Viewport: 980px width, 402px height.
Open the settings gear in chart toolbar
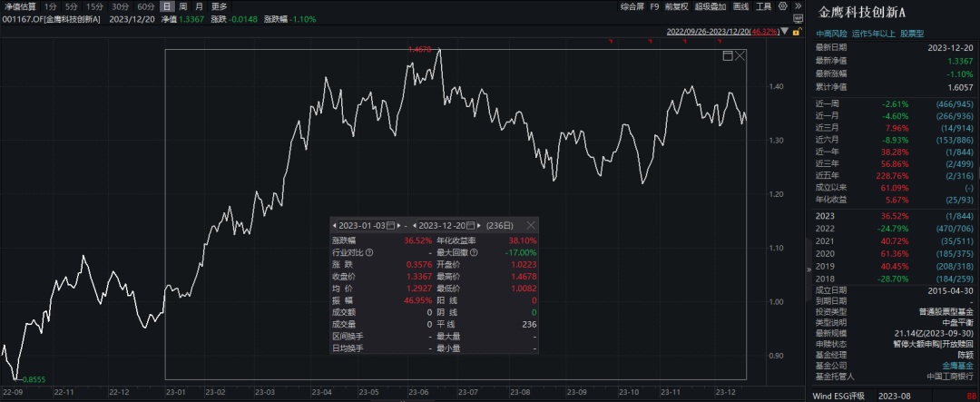[783, 6]
